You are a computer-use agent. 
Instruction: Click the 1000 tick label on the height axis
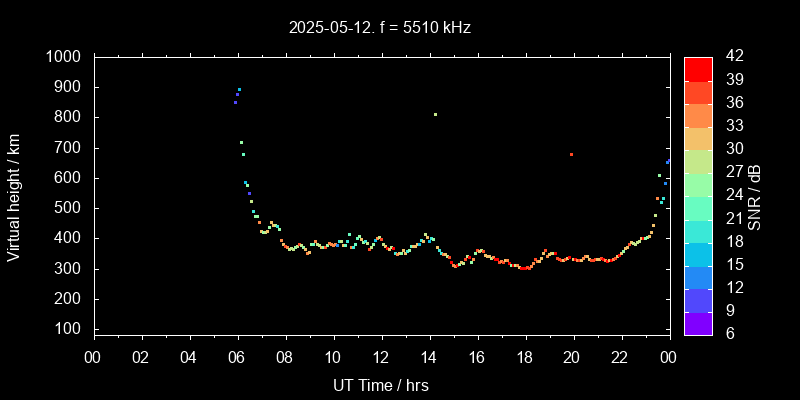[x=64, y=57]
